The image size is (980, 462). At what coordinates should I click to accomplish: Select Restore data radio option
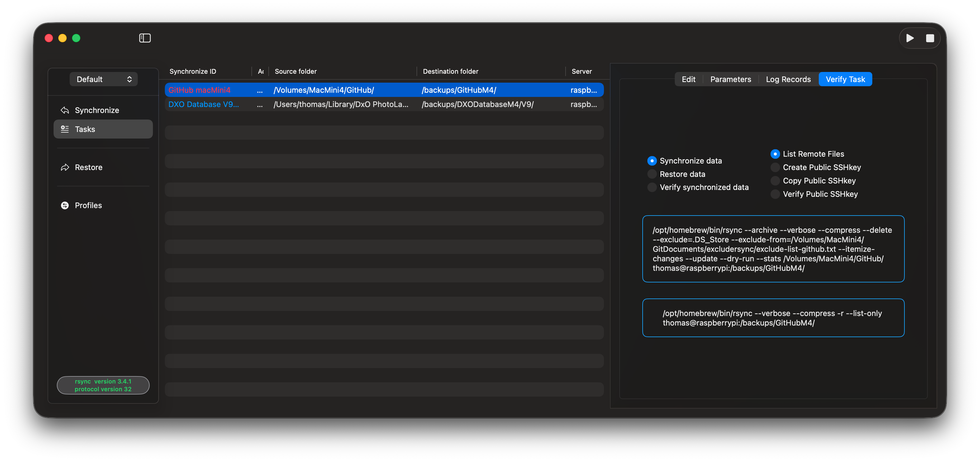point(652,174)
